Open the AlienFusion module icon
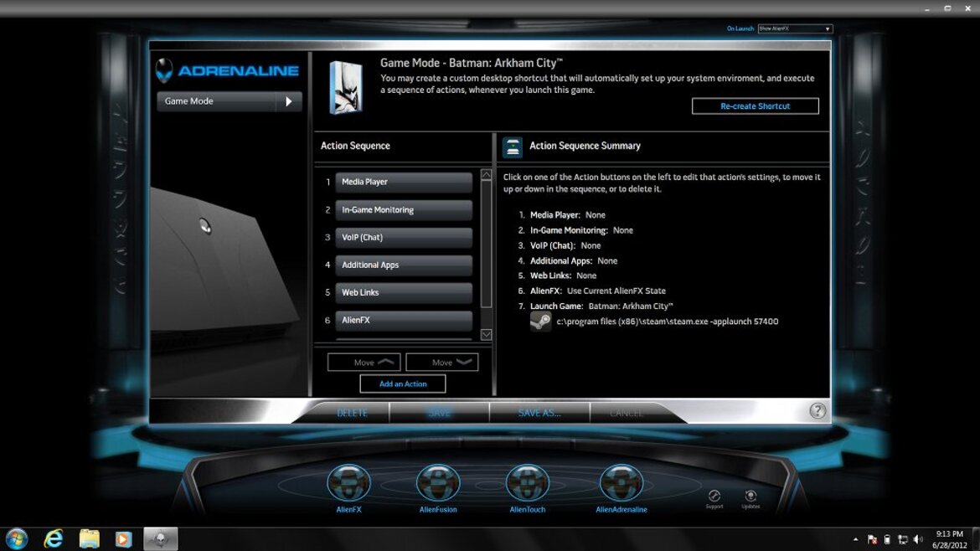 pos(438,483)
